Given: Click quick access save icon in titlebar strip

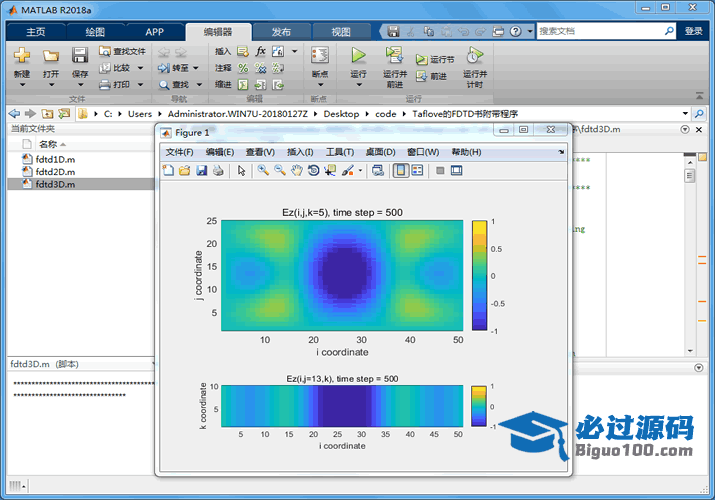Looking at the screenshot, I should coord(393,31).
